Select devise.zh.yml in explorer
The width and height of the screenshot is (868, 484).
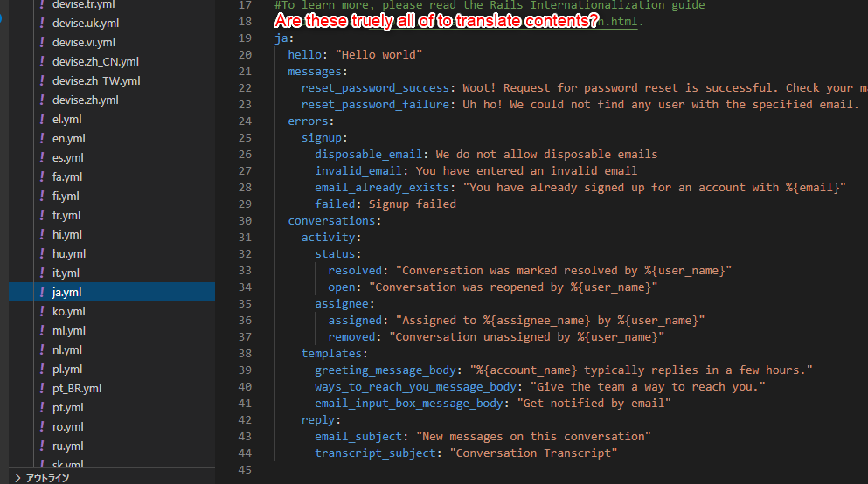(x=86, y=100)
